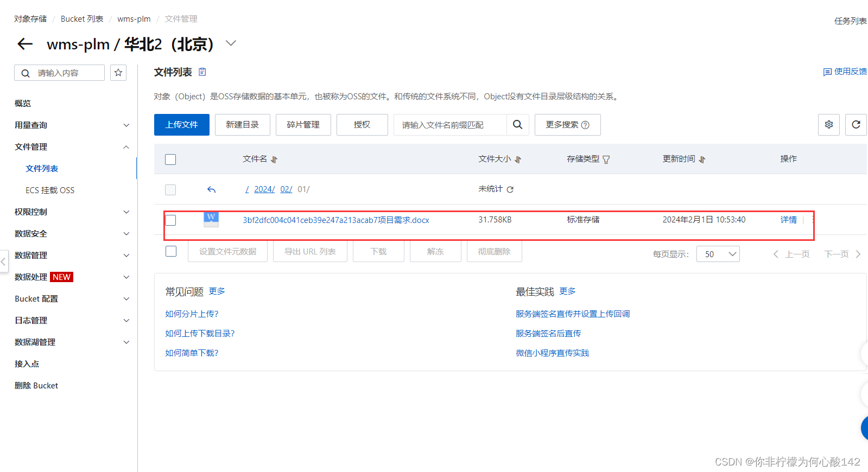
Task: Open 接入点 in the sidebar
Action: click(27, 364)
